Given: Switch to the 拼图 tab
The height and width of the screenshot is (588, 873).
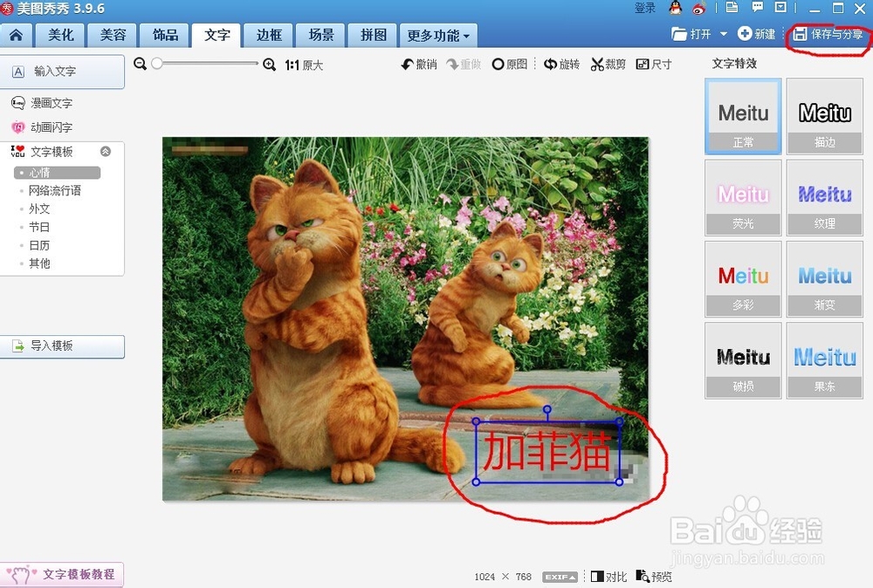Looking at the screenshot, I should (x=372, y=35).
